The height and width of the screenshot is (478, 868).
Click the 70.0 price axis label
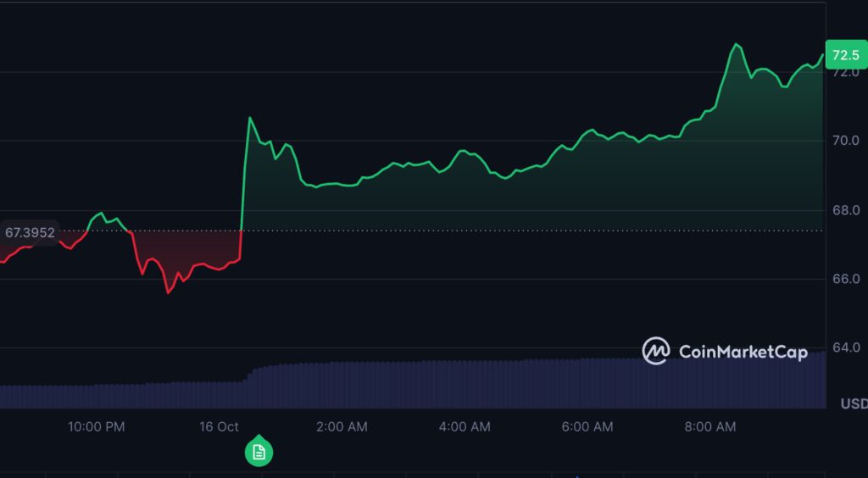tap(845, 141)
